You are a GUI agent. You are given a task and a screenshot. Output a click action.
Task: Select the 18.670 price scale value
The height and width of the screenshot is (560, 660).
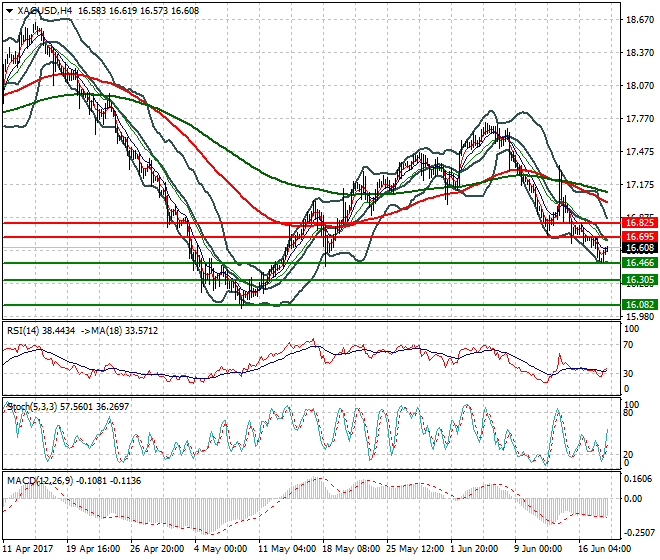pos(640,20)
